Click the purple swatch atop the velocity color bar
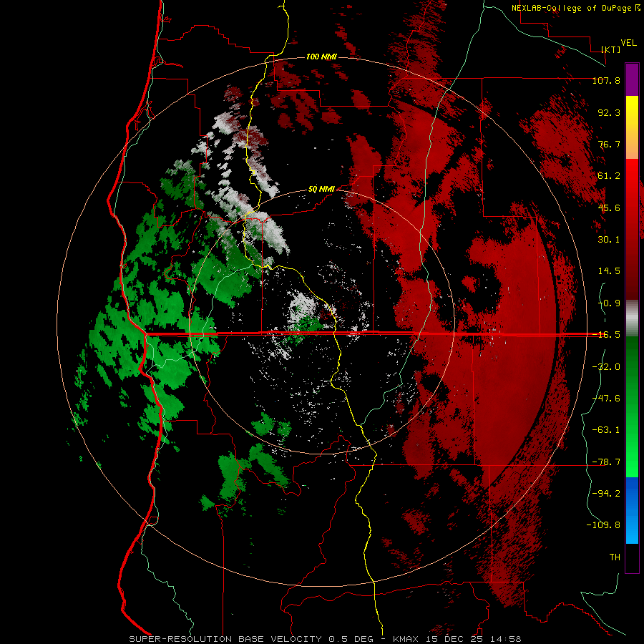 632,79
